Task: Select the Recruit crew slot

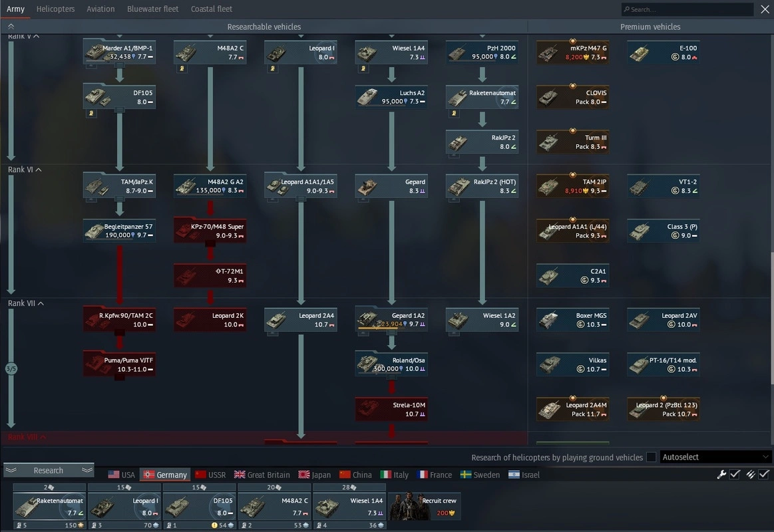Action: tap(425, 505)
